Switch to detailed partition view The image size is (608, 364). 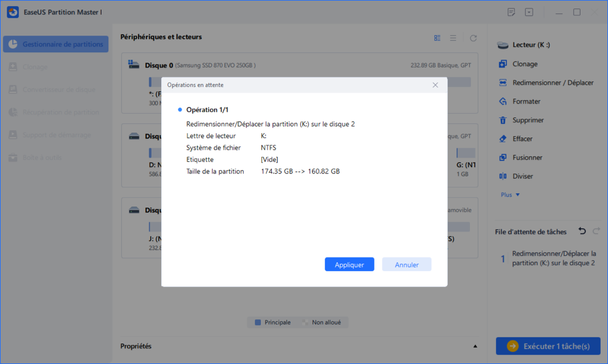tap(437, 38)
